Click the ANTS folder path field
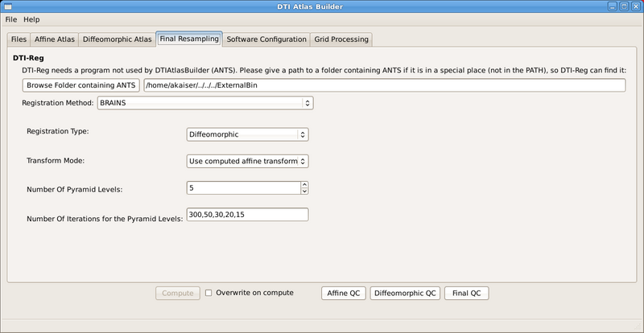 coord(385,85)
